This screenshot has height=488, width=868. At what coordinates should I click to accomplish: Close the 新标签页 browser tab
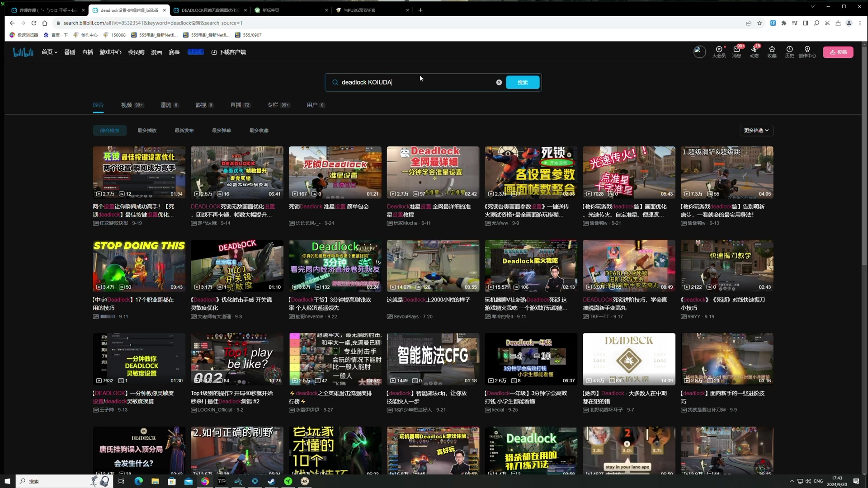326,10
